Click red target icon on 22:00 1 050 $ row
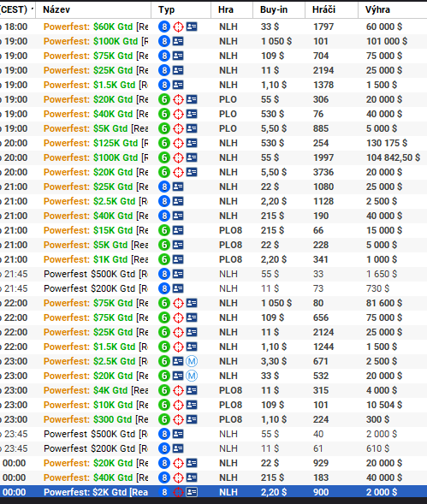The height and width of the screenshot is (504, 427). [x=178, y=303]
